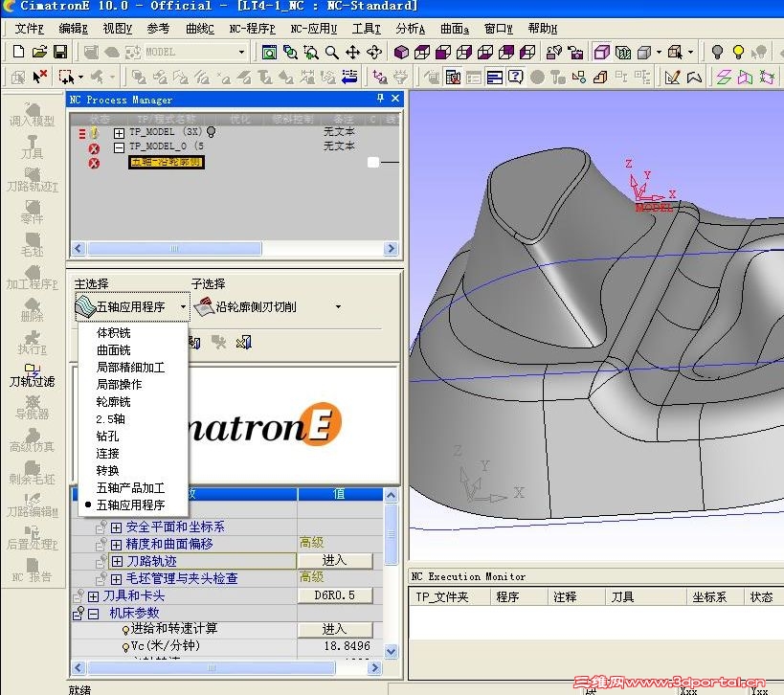
Task: Open the MODEL combo box dropdown
Action: pos(241,52)
